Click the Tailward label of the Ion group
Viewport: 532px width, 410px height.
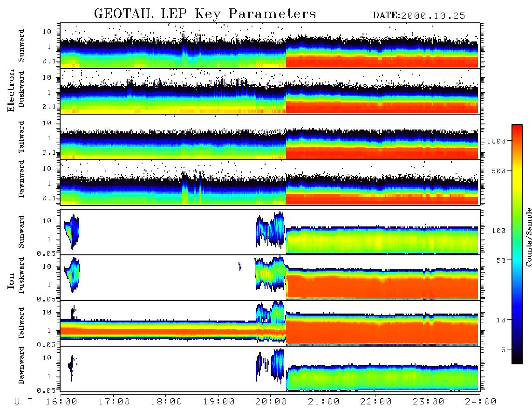tap(21, 323)
